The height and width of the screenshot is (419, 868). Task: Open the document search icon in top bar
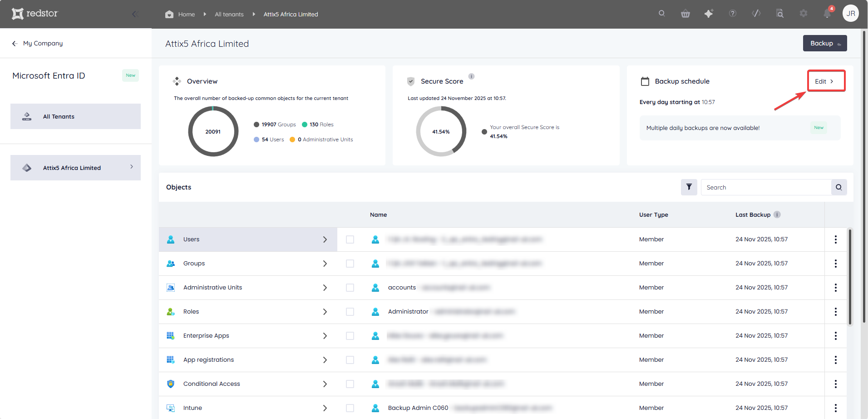pos(780,14)
